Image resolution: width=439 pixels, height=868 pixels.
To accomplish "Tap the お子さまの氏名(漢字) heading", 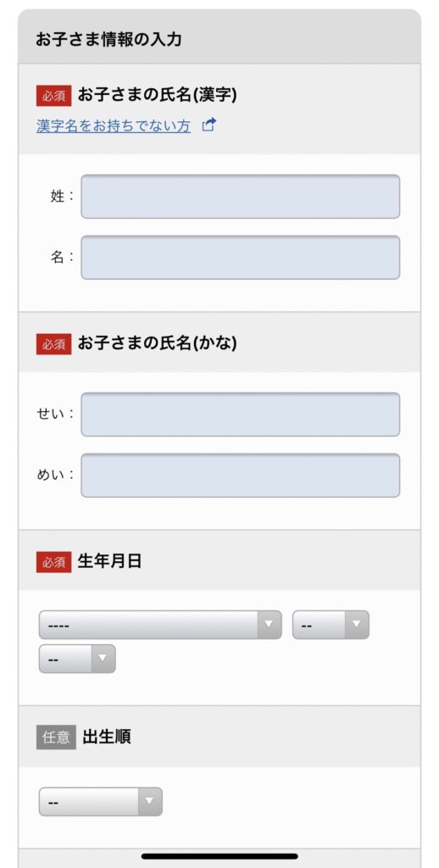I will pyautogui.click(x=158, y=95).
